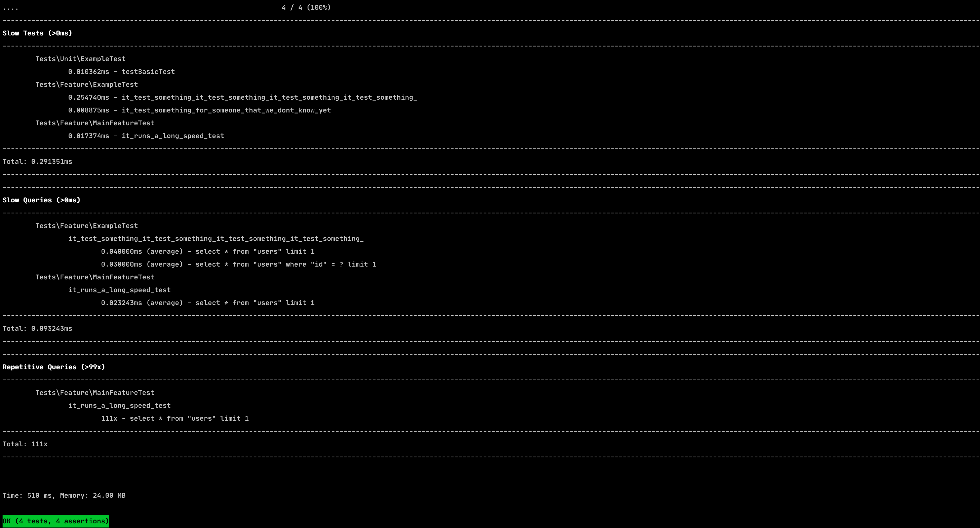Screen dimensions: 980x528
Task: Click the Total 0.291351ms line
Action: tap(37, 162)
